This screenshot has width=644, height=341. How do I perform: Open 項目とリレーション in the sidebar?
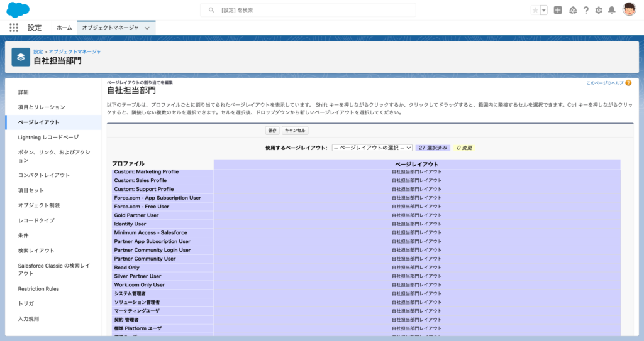[53, 107]
